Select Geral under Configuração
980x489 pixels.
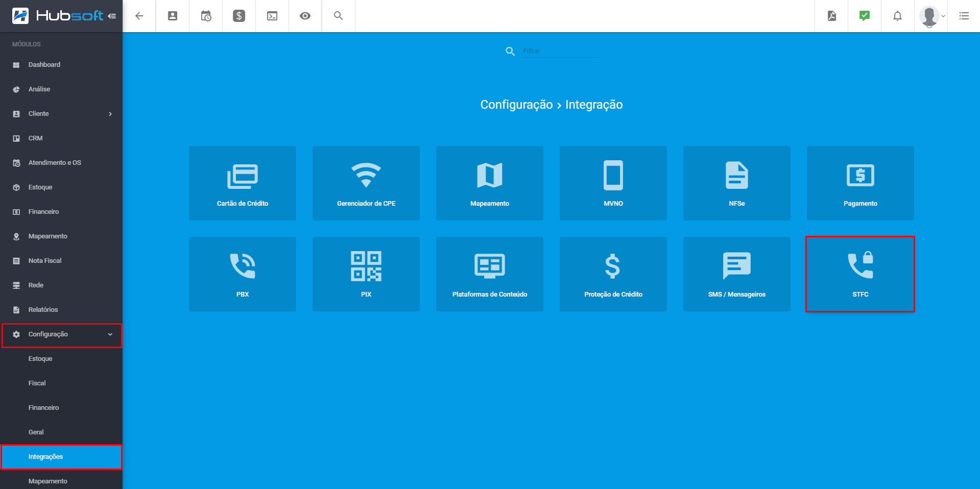tap(61, 432)
